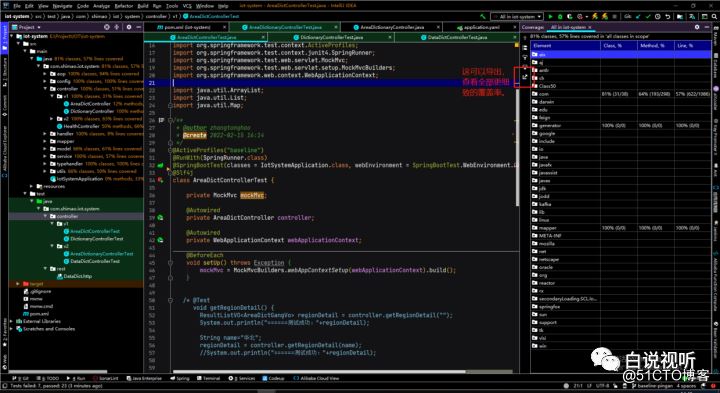
Task: Click the UTF-8 encoding status bar entry
Action: point(601,386)
